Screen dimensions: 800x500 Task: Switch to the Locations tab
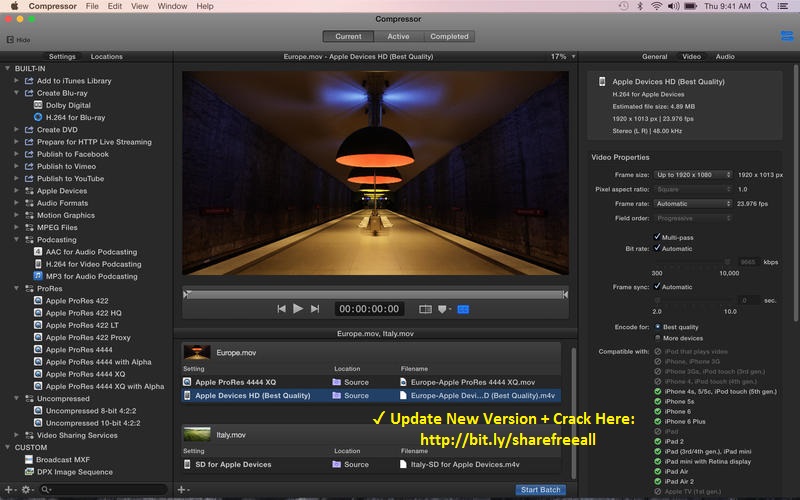click(107, 57)
